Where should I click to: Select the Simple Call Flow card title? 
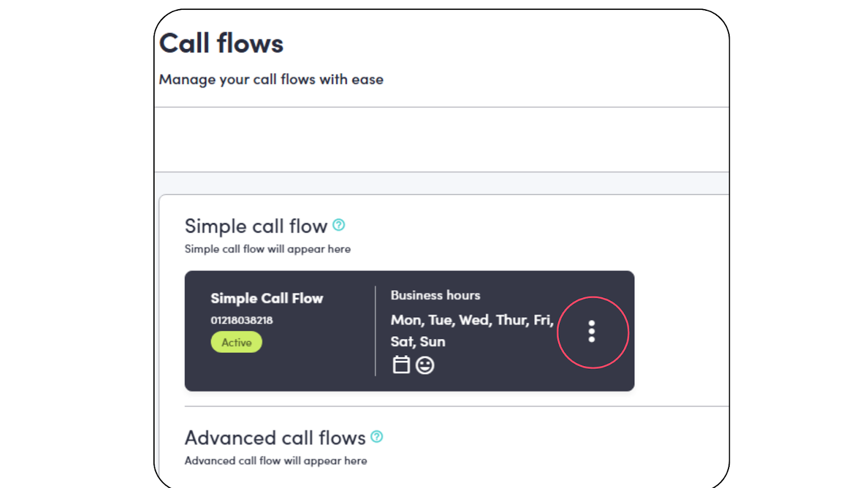point(266,298)
